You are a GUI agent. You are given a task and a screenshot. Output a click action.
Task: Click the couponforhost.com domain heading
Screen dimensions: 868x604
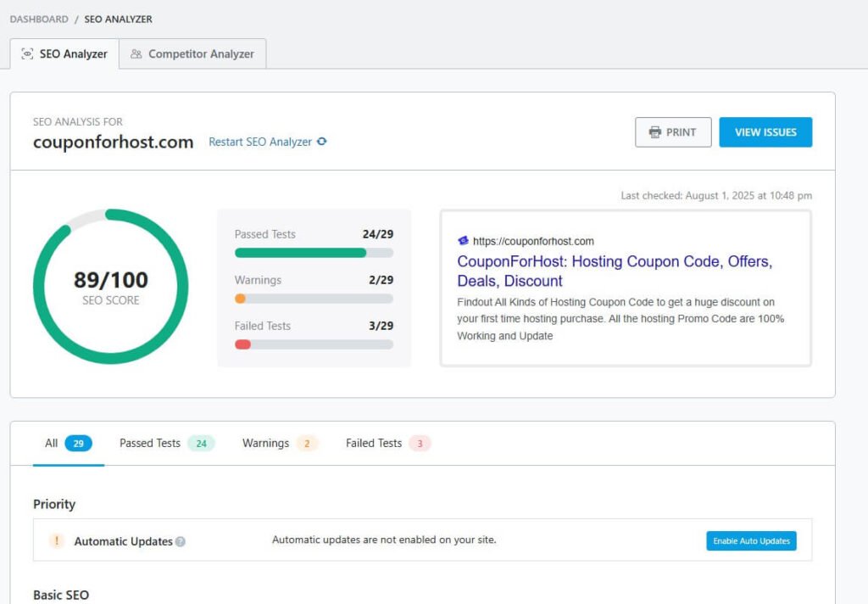click(x=114, y=142)
